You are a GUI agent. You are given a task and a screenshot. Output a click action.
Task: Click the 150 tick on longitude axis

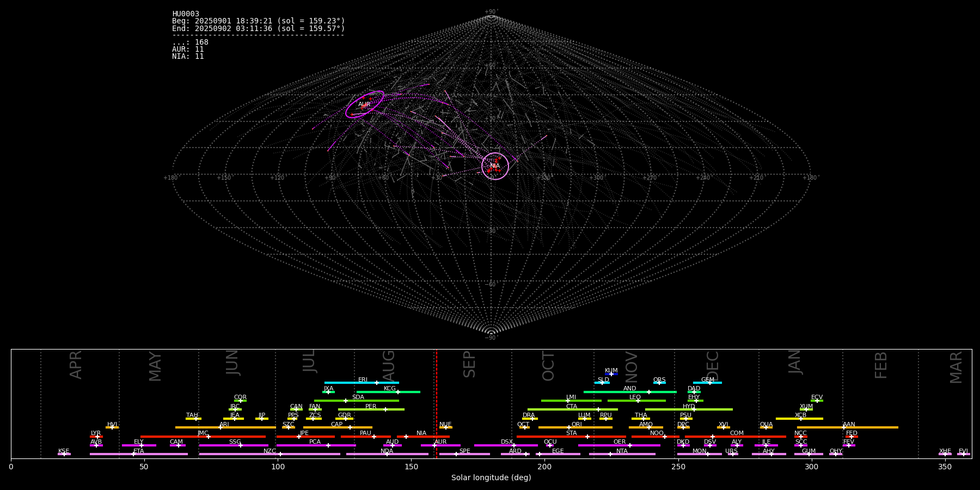[x=411, y=467]
